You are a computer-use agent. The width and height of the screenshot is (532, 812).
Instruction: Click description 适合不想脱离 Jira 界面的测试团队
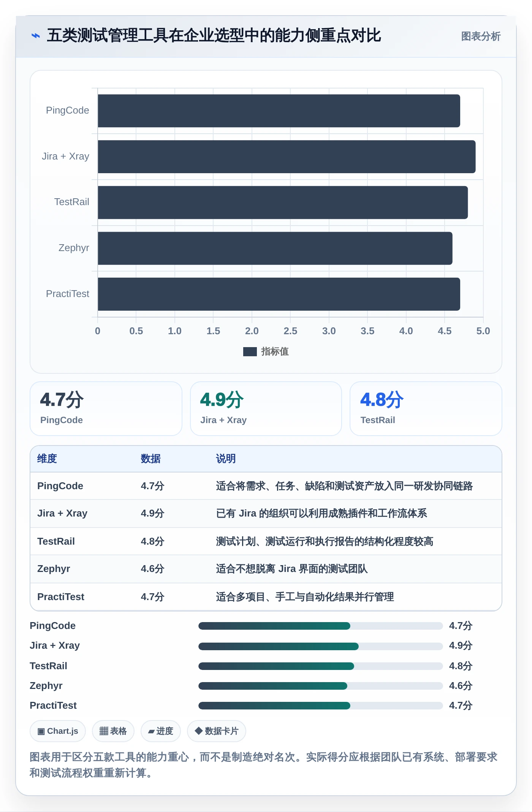[x=292, y=569]
